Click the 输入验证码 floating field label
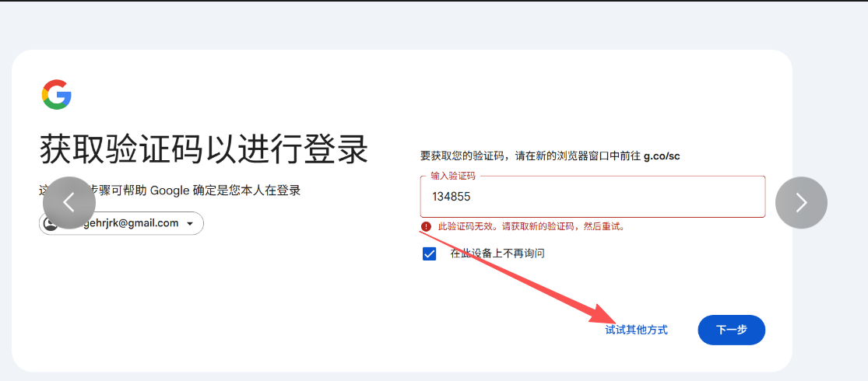 click(x=453, y=177)
